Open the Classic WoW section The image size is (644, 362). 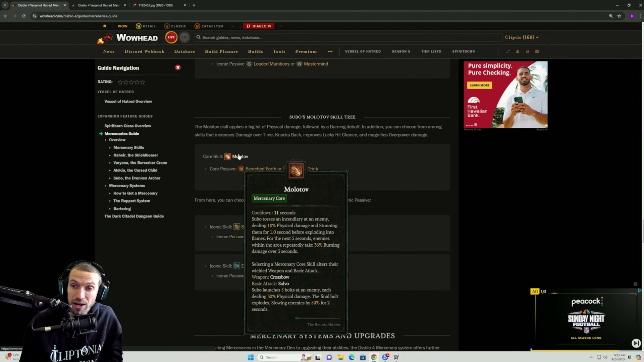point(175,26)
